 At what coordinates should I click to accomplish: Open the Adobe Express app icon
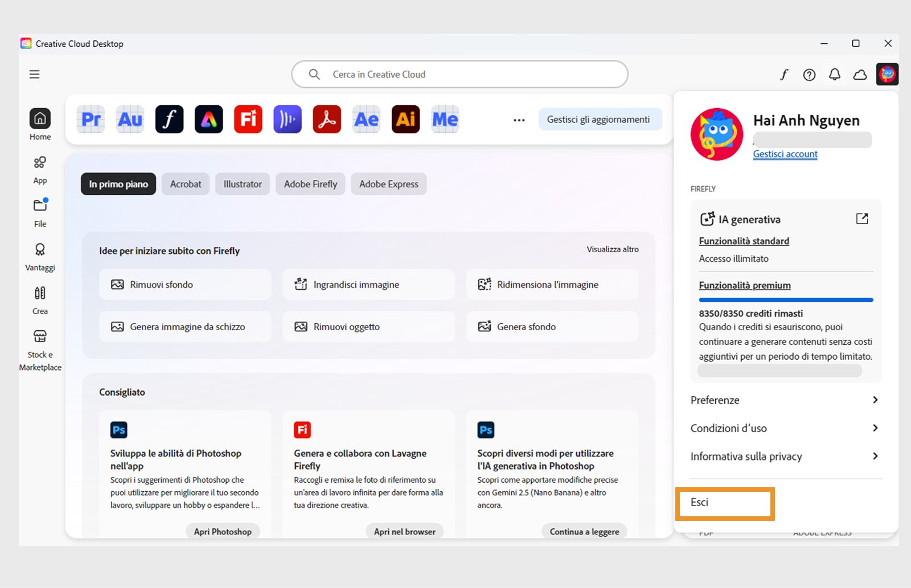pyautogui.click(x=208, y=120)
